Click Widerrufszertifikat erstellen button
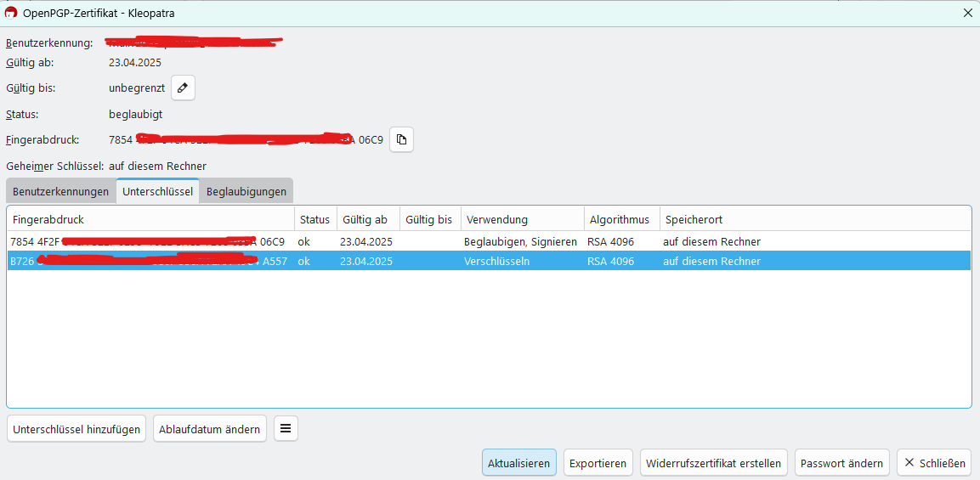 [713, 463]
